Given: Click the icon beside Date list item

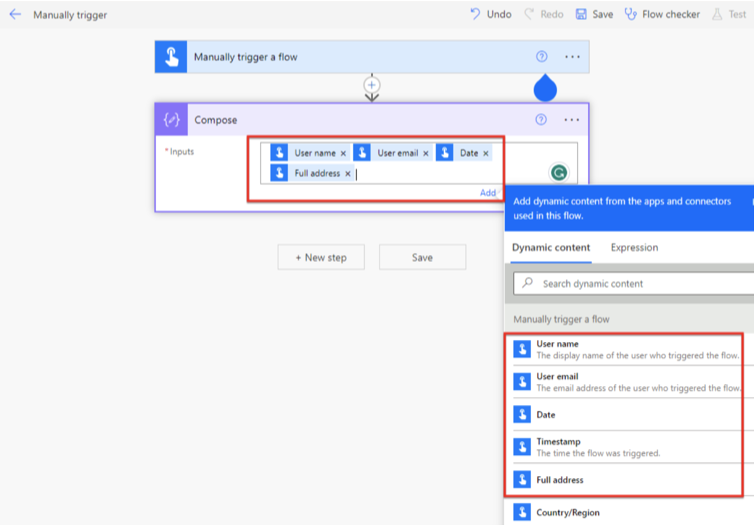Looking at the screenshot, I should coord(522,414).
